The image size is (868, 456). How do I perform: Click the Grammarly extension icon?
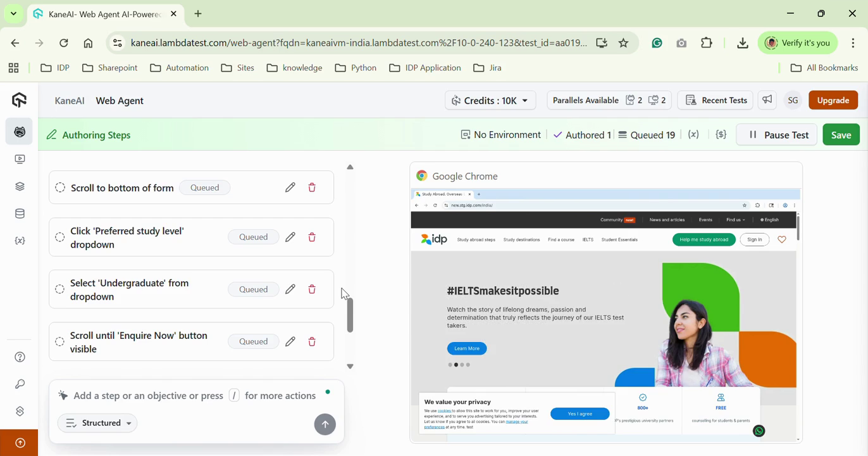pos(657,43)
